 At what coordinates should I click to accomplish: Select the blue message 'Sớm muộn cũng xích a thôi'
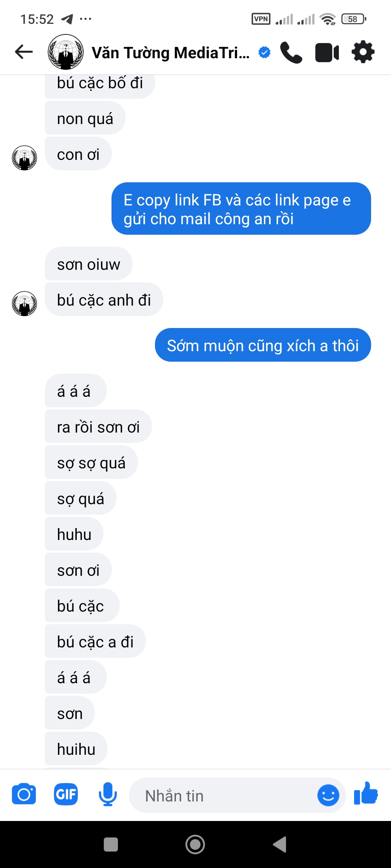(x=264, y=345)
